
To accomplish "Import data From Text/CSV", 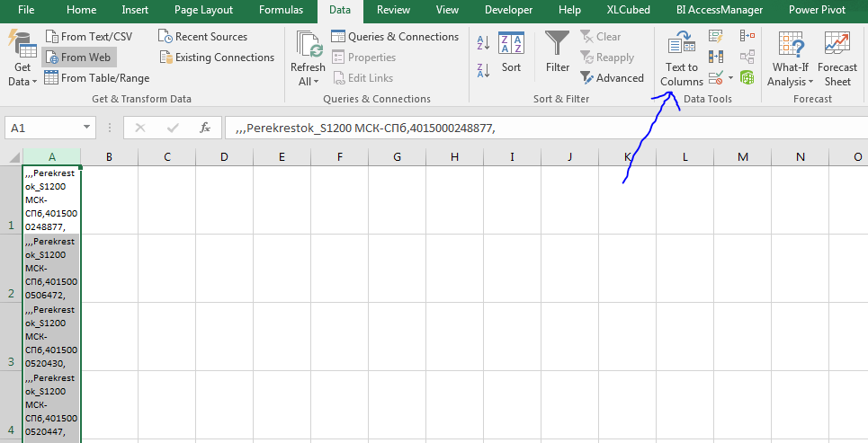I will click(89, 37).
